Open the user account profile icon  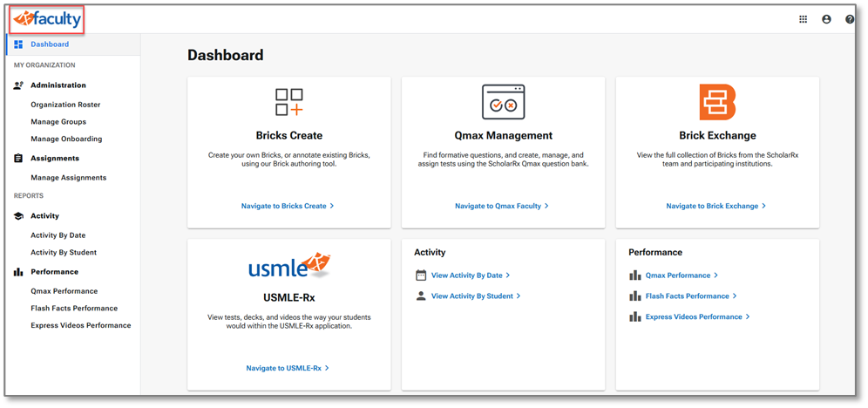pos(826,19)
